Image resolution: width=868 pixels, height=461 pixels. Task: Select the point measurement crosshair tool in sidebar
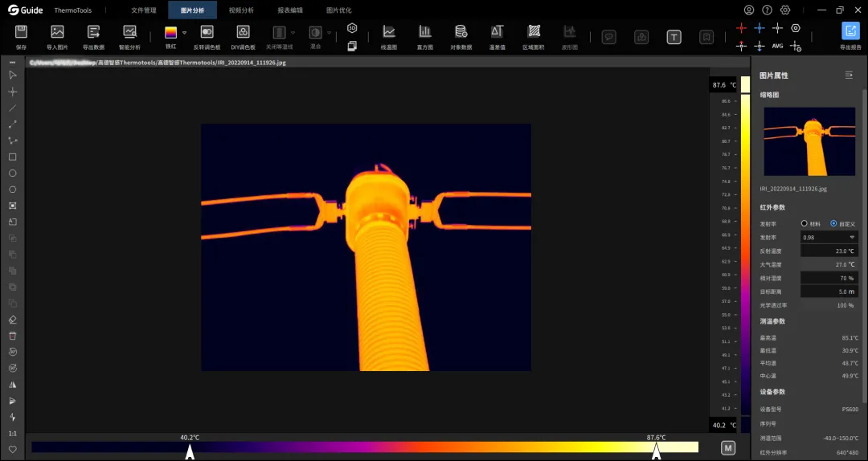coord(13,92)
